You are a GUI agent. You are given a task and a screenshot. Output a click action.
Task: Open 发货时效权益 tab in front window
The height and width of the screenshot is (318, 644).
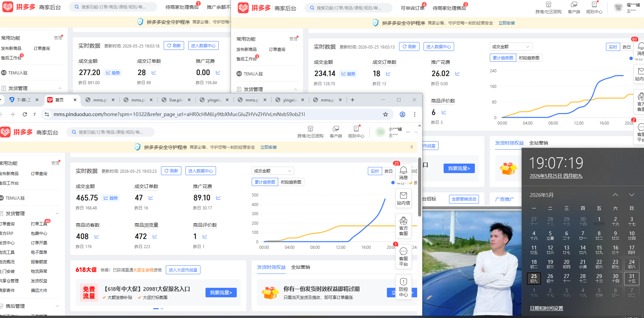pos(271,267)
